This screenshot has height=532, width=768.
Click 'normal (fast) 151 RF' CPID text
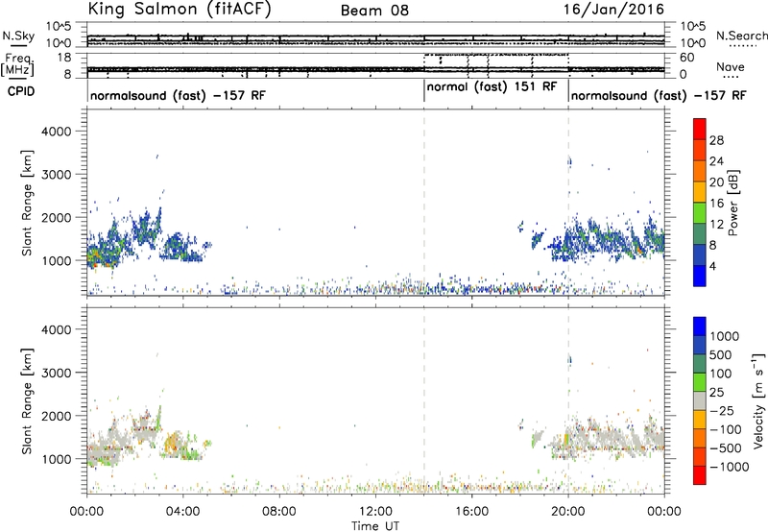click(492, 87)
